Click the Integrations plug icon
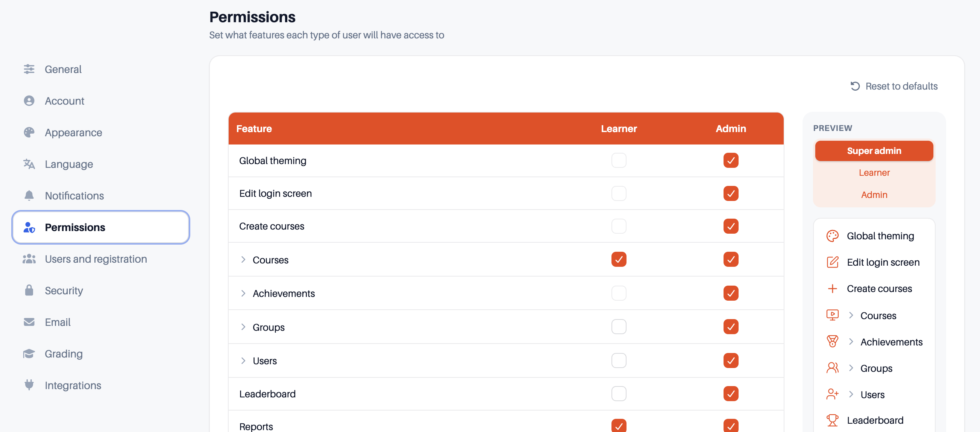This screenshot has height=432, width=980. tap(29, 385)
